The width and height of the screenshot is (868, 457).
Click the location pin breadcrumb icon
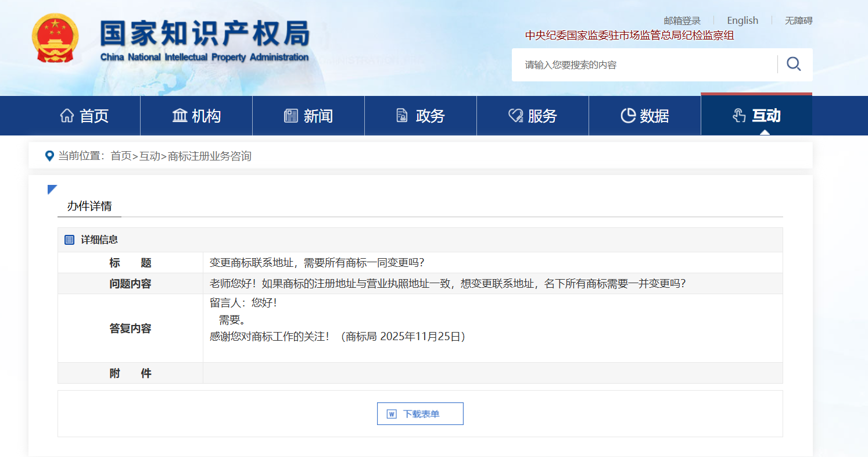pos(49,156)
